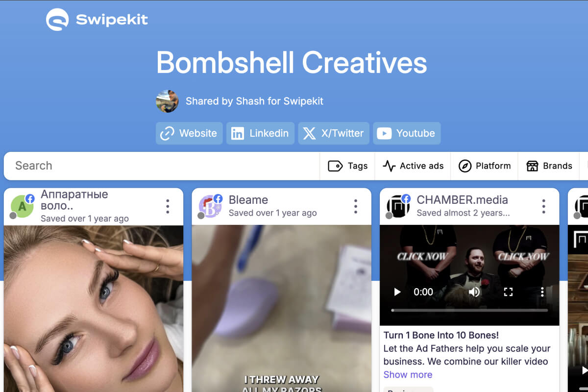Open three-dot menu on Bleame card
The image size is (588, 392).
[x=356, y=206]
